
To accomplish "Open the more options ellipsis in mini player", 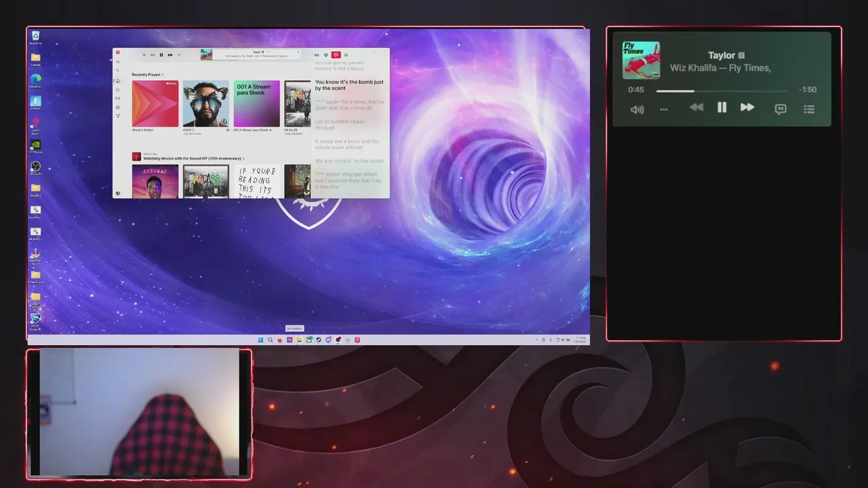I will tap(664, 109).
